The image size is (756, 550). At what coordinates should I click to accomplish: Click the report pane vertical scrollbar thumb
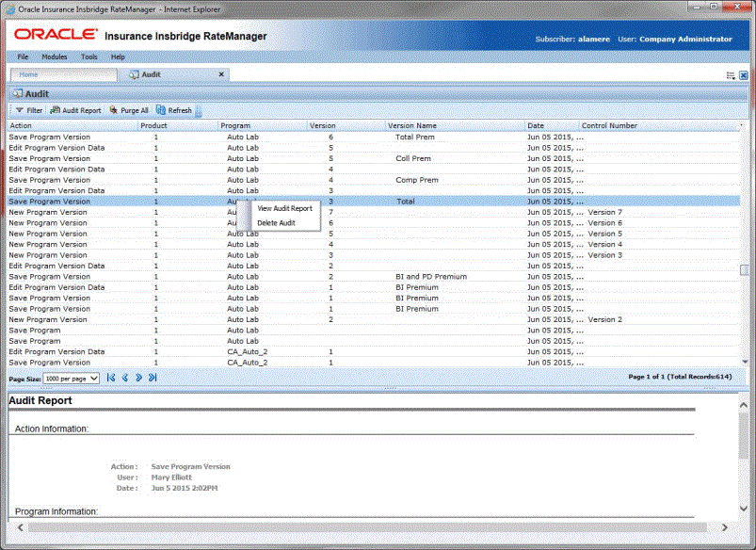coord(744,436)
